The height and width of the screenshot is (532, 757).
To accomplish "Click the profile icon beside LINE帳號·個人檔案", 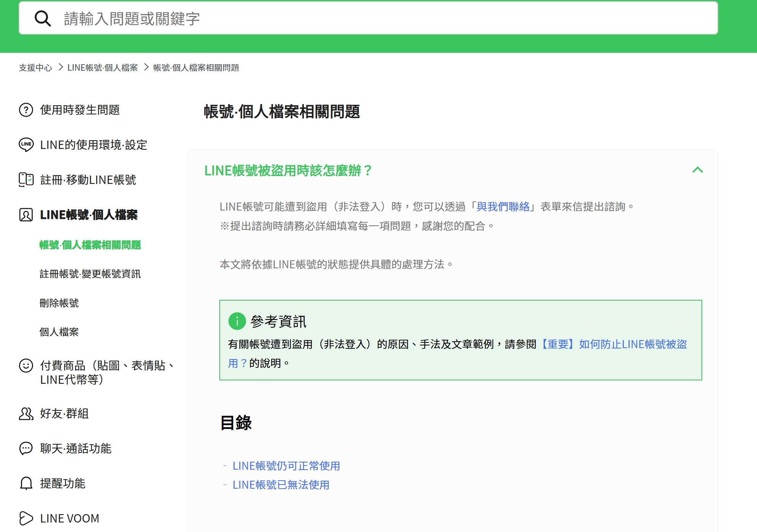I will (26, 215).
